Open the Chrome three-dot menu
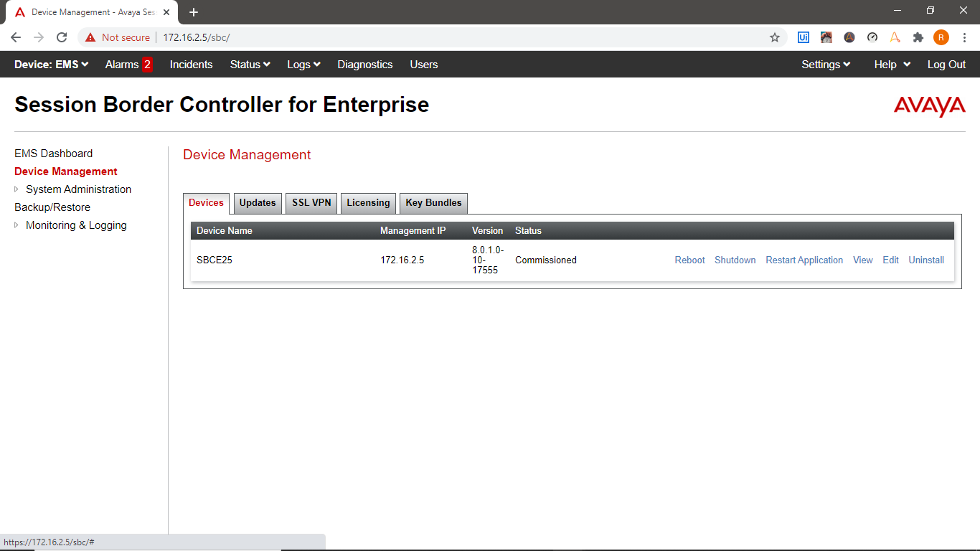Viewport: 980px width, 551px height. coord(964,37)
